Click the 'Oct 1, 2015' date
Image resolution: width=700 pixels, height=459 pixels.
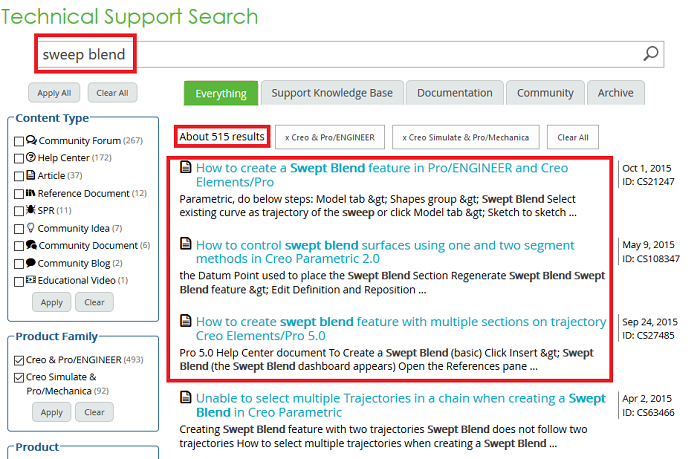[x=646, y=168]
